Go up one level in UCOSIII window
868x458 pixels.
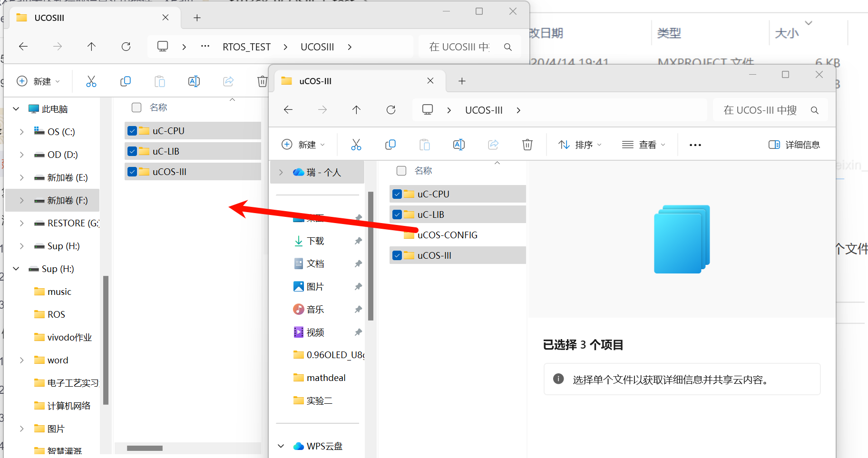91,47
